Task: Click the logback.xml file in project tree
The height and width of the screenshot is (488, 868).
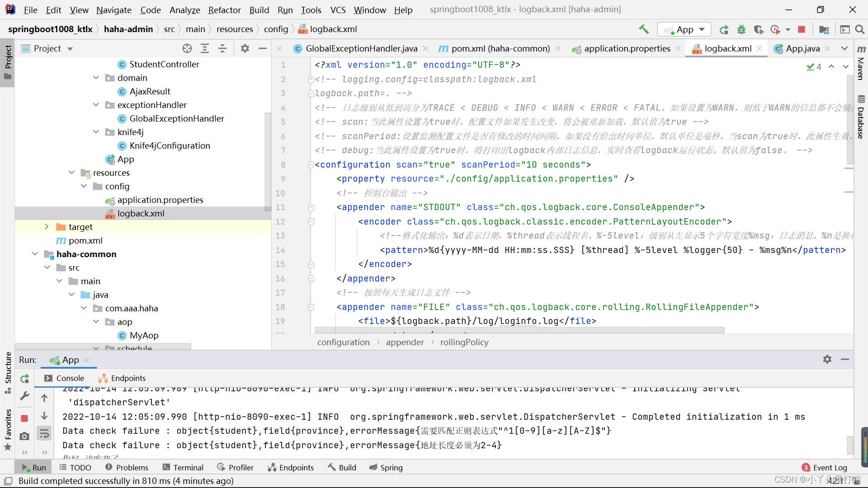Action: (141, 213)
